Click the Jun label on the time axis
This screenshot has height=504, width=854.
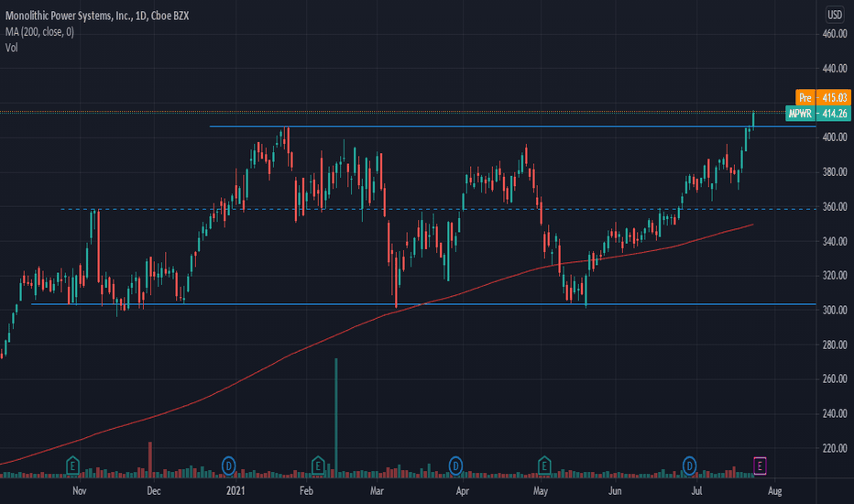click(615, 491)
